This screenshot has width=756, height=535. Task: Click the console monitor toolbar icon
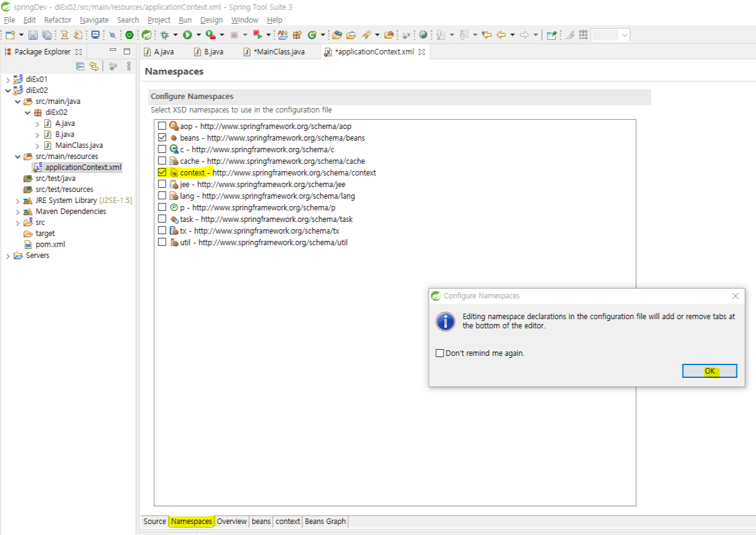95,35
